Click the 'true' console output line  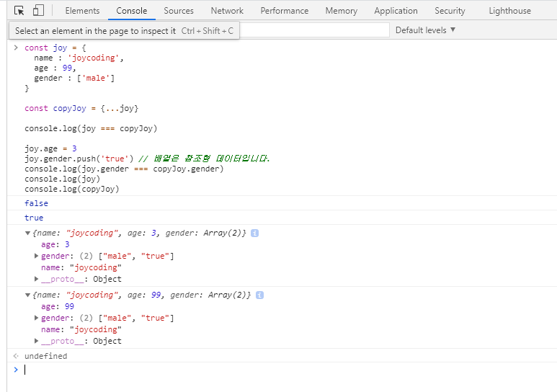tap(34, 218)
